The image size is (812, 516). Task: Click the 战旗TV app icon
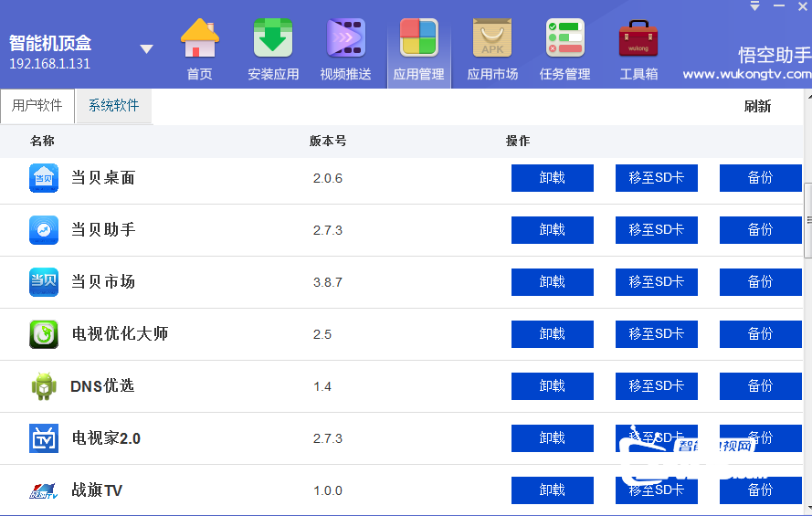44,490
